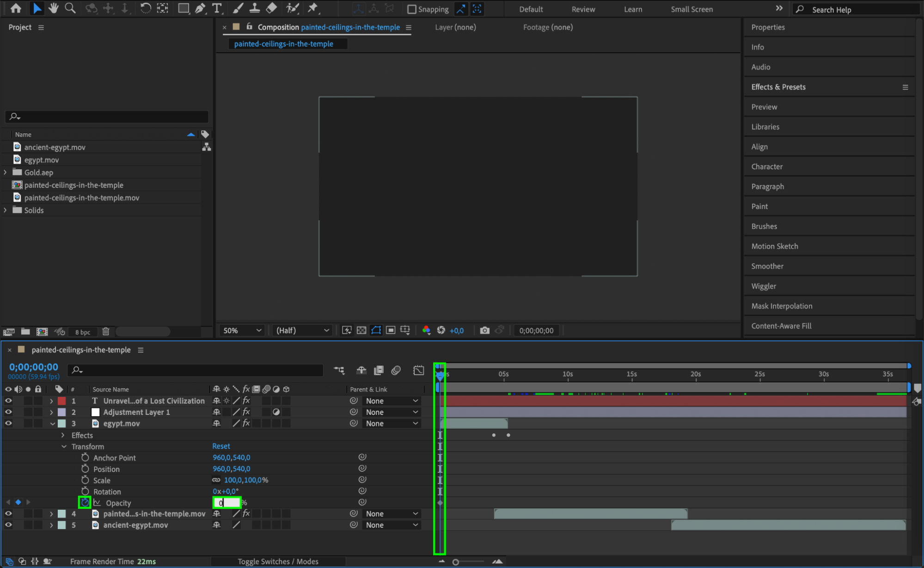Select the Hand tool

(x=54, y=8)
